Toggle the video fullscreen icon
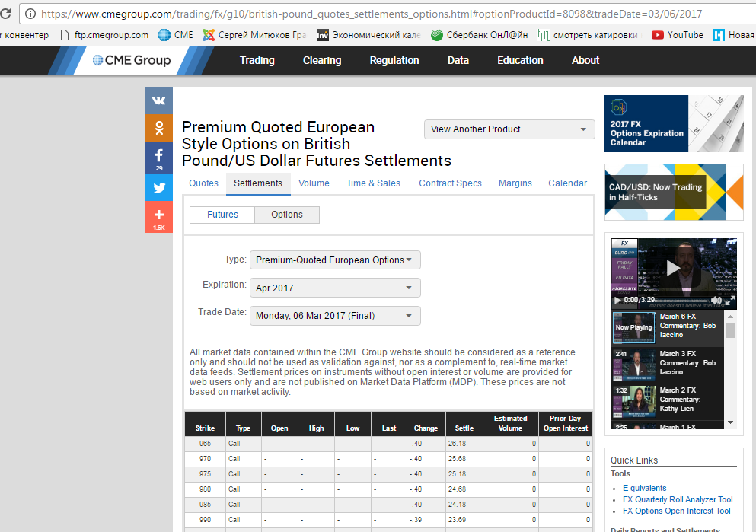This screenshot has height=532, width=756. coord(730,300)
